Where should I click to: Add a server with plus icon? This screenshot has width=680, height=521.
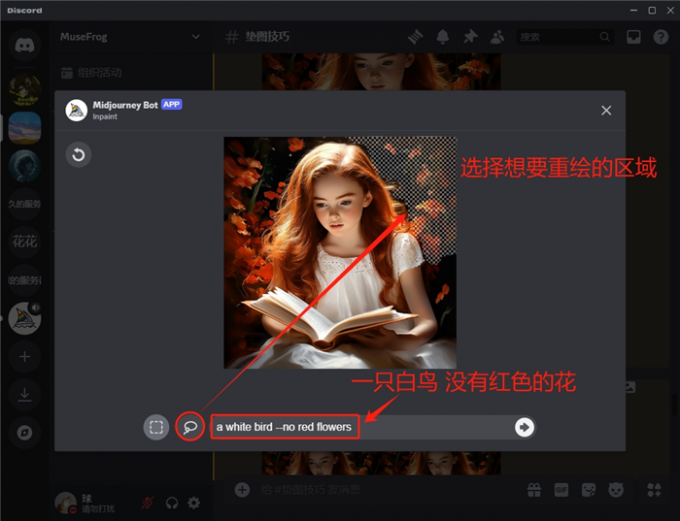(25, 357)
